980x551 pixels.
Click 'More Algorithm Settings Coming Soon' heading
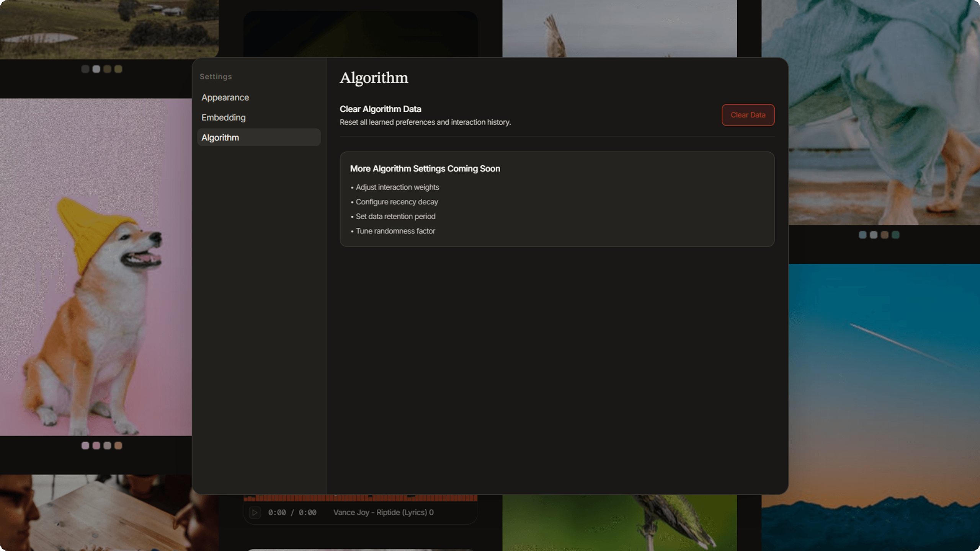[x=425, y=169]
